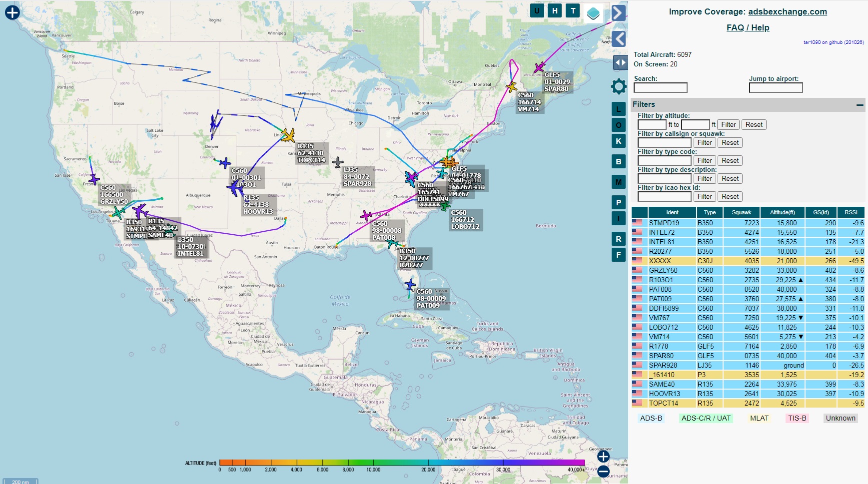Select the PAT009 aircraft row
The image size is (868, 484).
coord(748,299)
